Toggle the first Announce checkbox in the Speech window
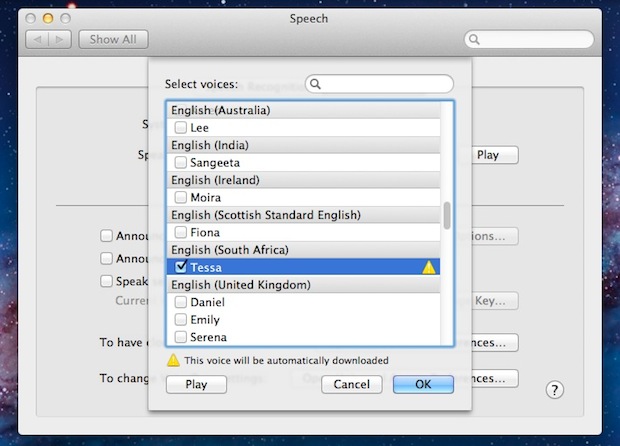 tap(106, 236)
